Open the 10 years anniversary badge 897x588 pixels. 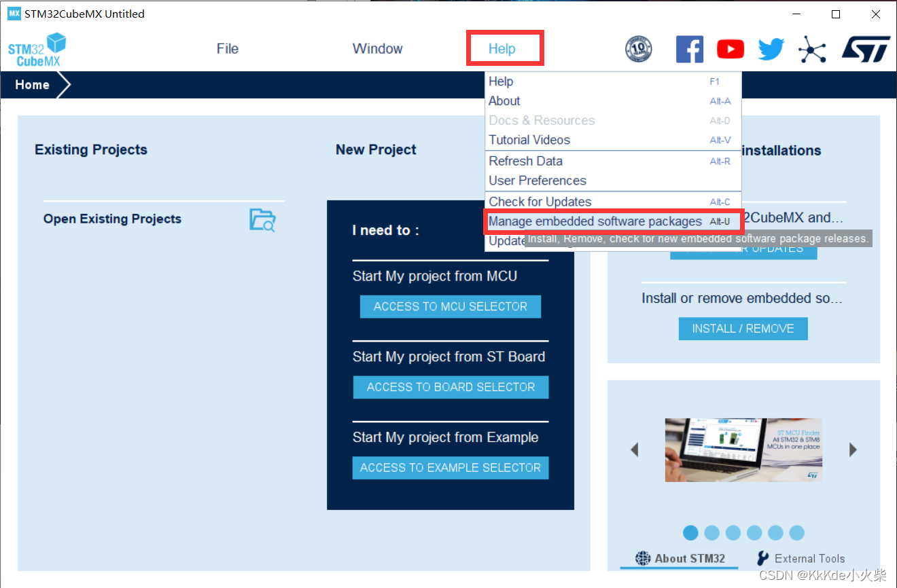pyautogui.click(x=638, y=49)
